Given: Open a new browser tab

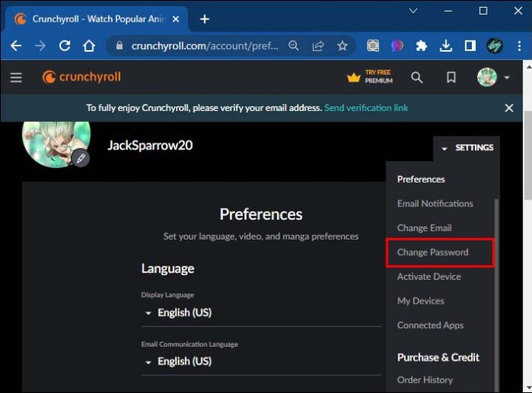Looking at the screenshot, I should tap(204, 19).
